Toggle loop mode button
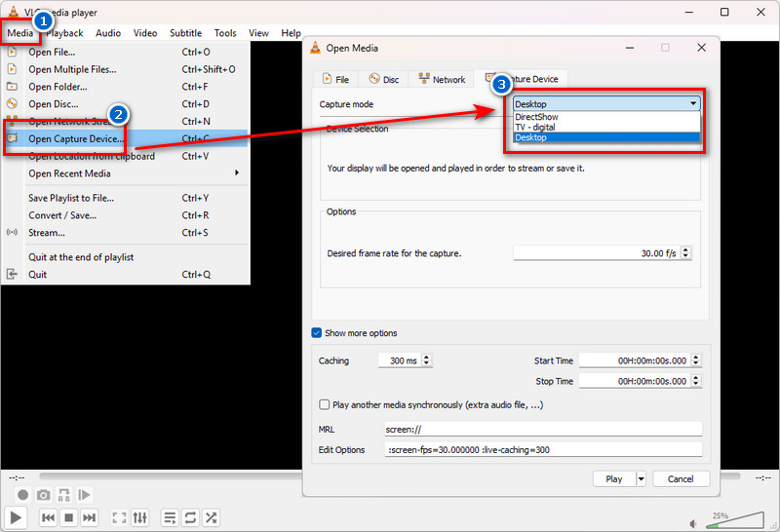 click(x=190, y=517)
